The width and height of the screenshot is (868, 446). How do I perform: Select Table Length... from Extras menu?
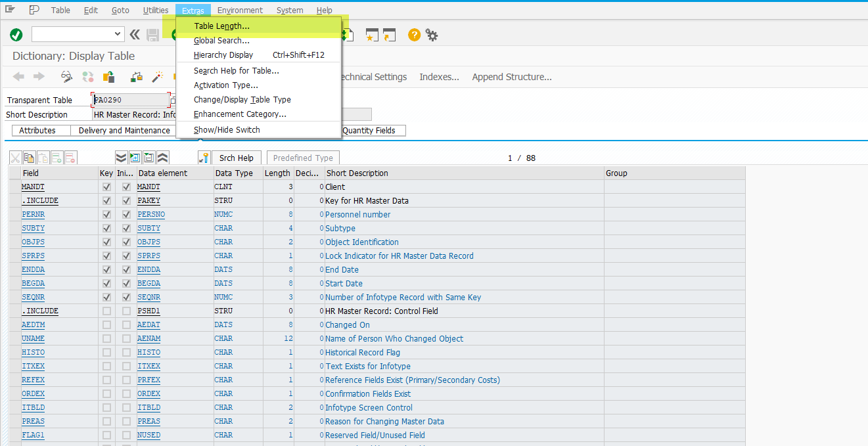pyautogui.click(x=259, y=26)
